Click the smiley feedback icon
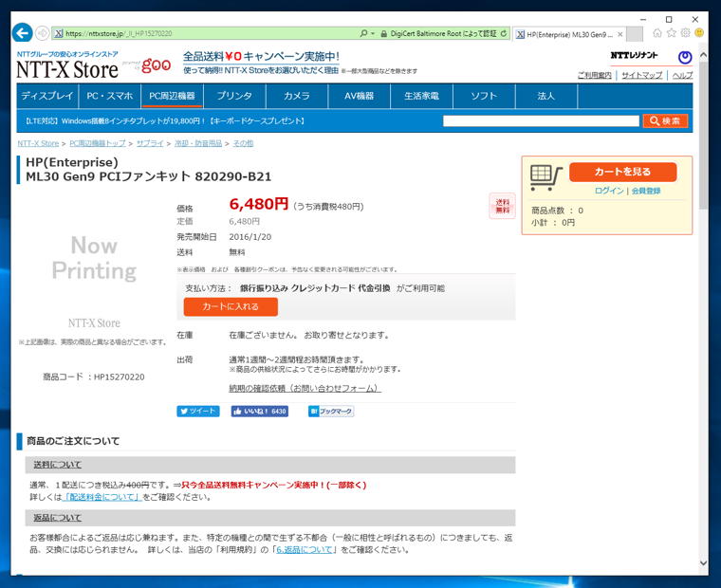Viewport: 721px width, 588px height. pos(699,33)
